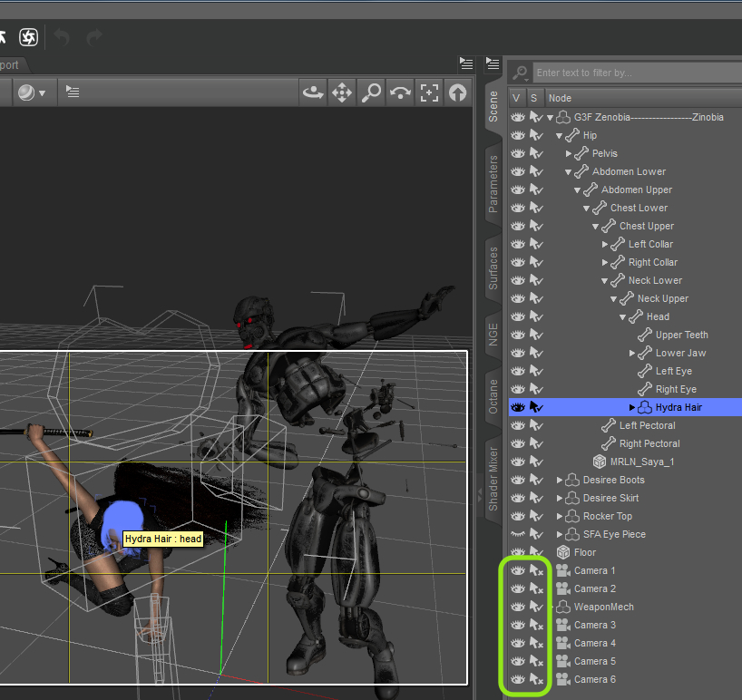742x700 pixels.
Task: Open the Surfaces tab
Action: pos(493,267)
